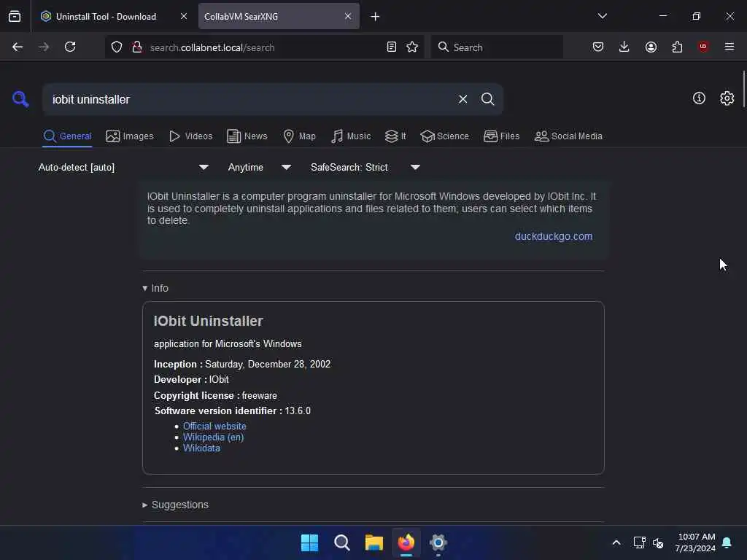747x560 pixels.
Task: Open a new browser tab
Action: tap(376, 17)
